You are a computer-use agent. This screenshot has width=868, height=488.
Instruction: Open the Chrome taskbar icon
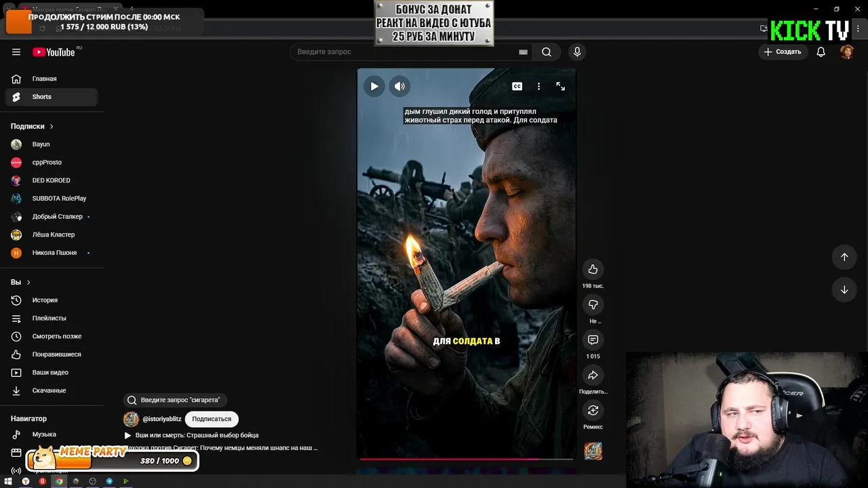(59, 481)
